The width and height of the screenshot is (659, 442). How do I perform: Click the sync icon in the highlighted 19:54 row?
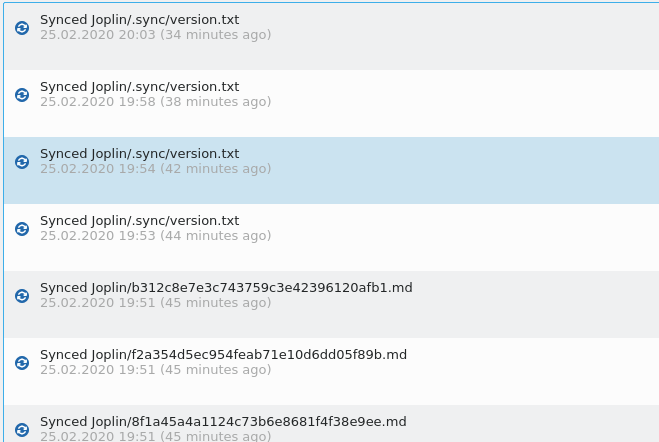pyautogui.click(x=22, y=162)
